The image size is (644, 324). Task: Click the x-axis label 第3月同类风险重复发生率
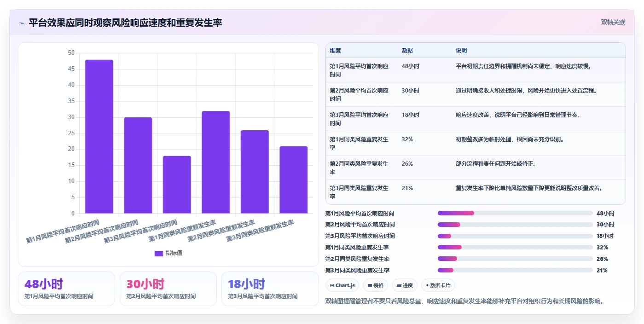click(x=261, y=231)
